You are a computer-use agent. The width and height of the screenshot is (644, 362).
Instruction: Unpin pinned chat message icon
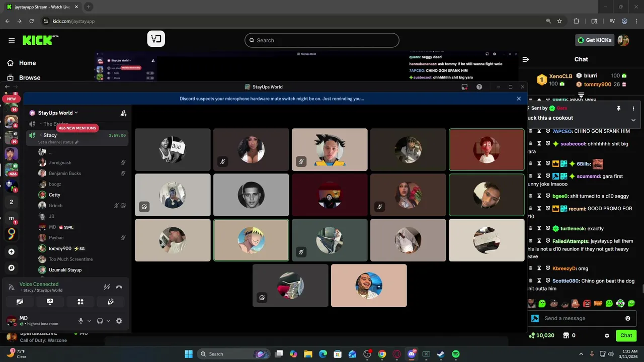(619, 108)
